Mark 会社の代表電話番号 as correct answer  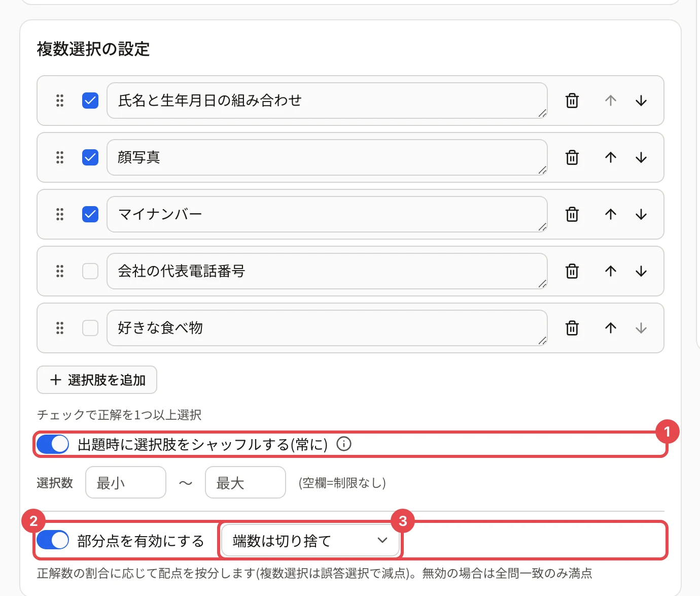tap(90, 271)
